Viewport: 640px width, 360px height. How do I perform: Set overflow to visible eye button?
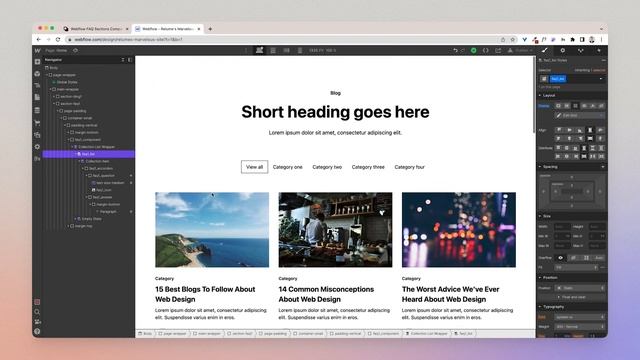tap(560, 258)
